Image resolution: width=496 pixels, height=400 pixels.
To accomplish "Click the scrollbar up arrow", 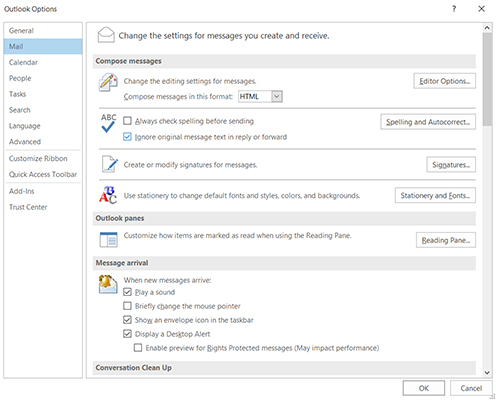I will (487, 28).
